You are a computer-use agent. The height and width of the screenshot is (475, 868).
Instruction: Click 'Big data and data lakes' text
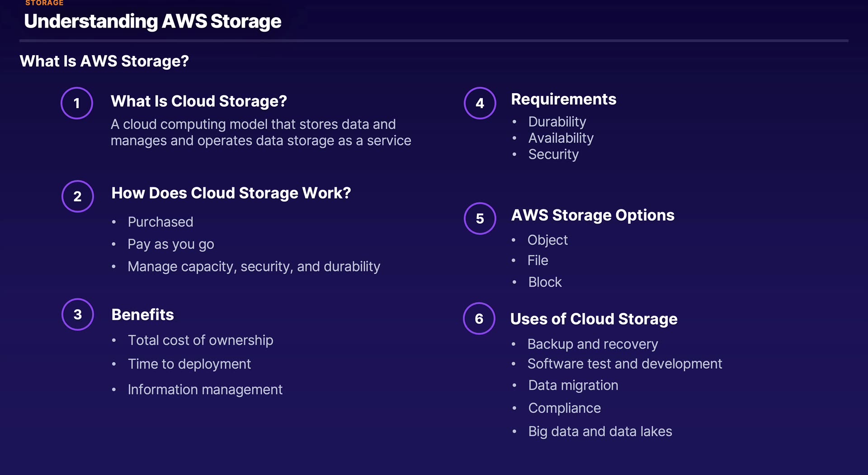(x=599, y=432)
